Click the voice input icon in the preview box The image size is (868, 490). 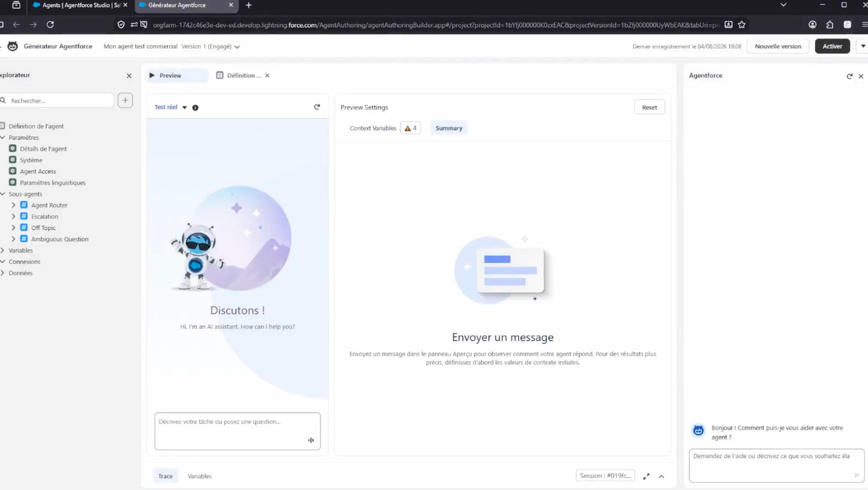click(x=311, y=440)
